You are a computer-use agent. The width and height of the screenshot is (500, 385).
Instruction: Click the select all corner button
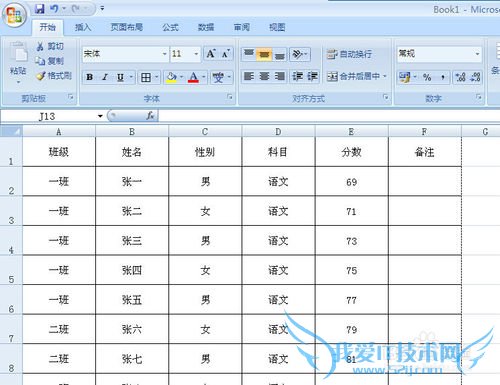[x=11, y=131]
